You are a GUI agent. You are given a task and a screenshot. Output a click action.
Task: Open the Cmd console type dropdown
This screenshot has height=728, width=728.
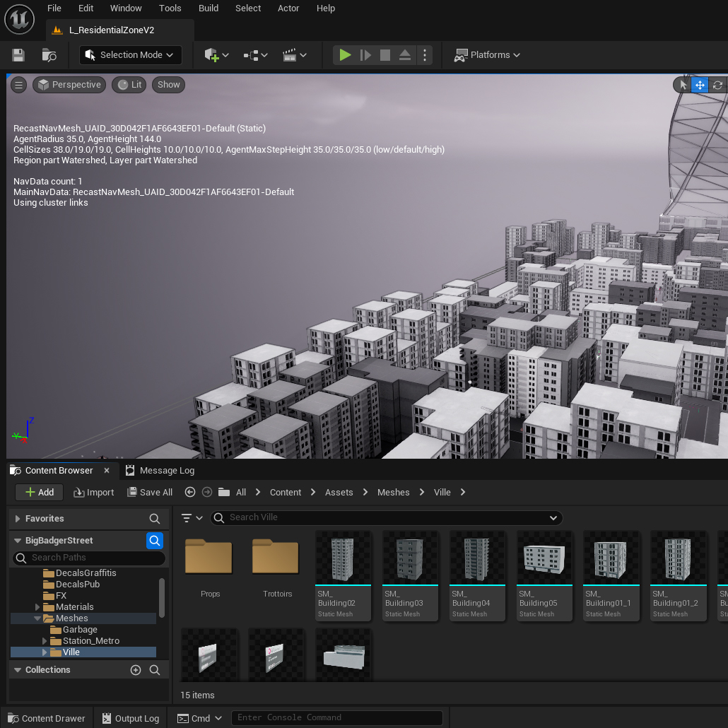(199, 718)
